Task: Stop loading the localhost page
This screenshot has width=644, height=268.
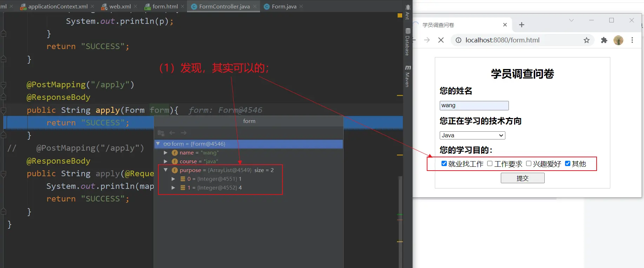Action: pyautogui.click(x=441, y=40)
